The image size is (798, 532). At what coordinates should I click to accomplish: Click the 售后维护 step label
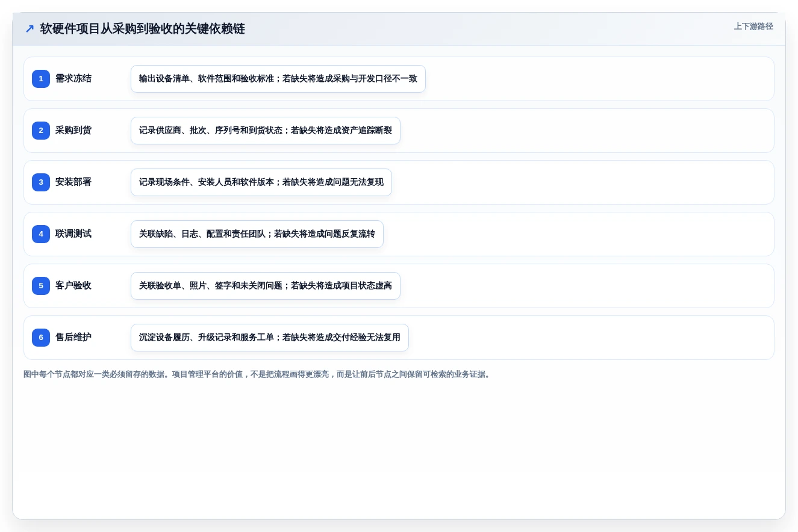(73, 338)
